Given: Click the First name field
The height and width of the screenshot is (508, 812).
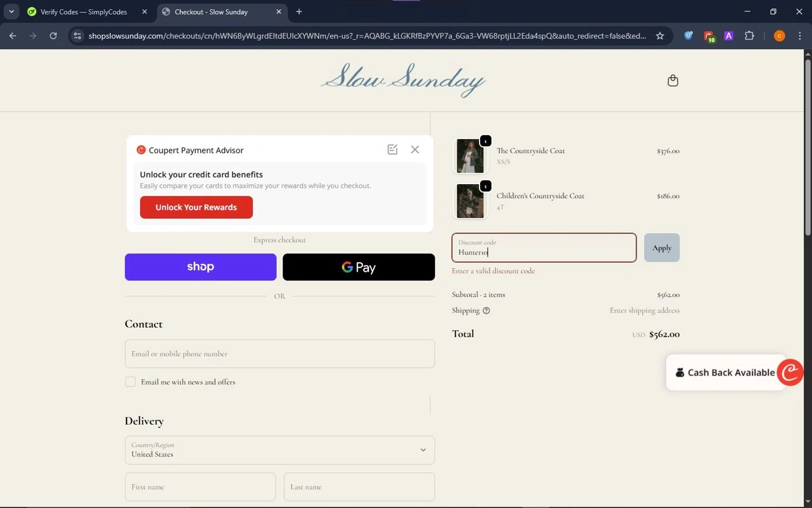Looking at the screenshot, I should 200,487.
